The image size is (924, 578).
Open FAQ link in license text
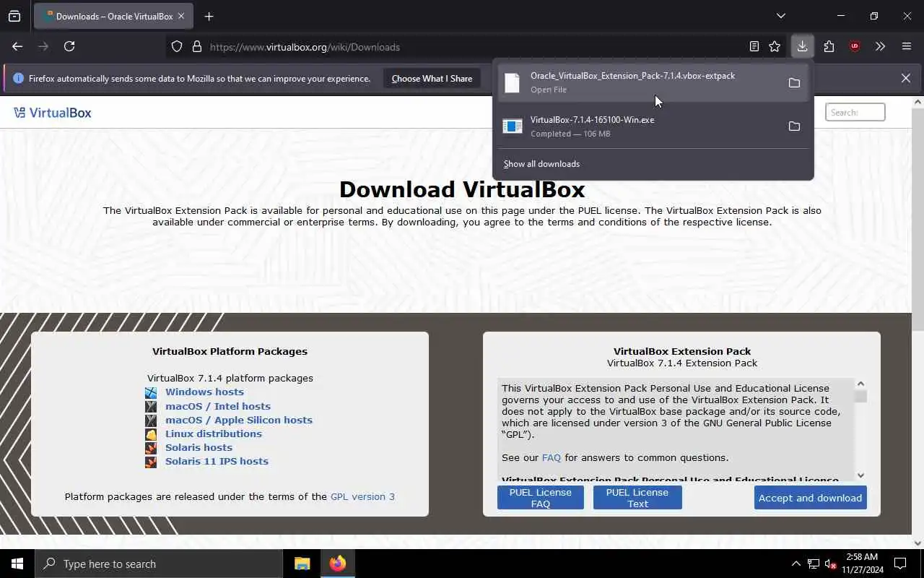(x=552, y=457)
